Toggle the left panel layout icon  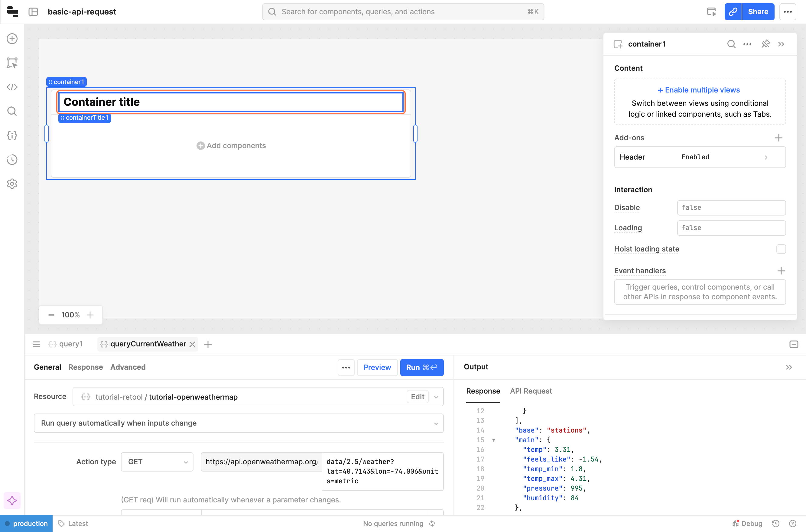click(x=33, y=12)
